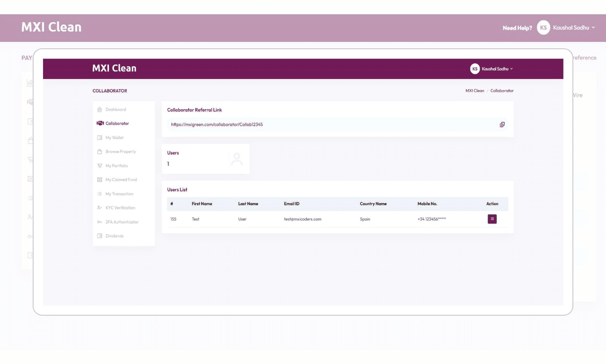Screen dimensions: 606x364
Task: Open the action menu for Test User
Action: pyautogui.click(x=492, y=219)
